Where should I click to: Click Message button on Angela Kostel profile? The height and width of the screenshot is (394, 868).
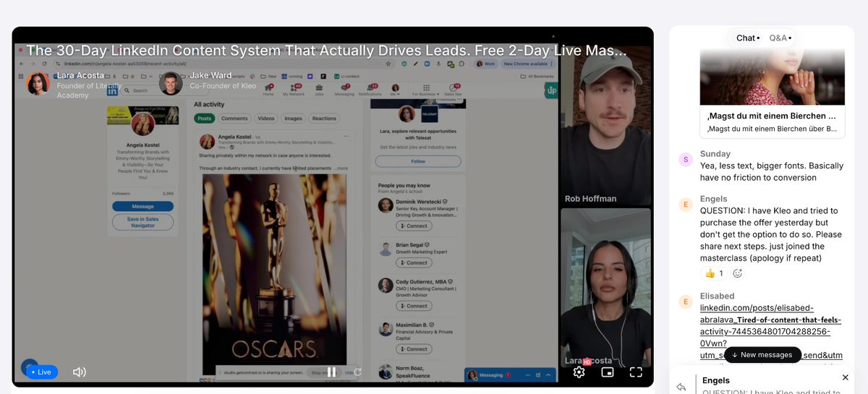click(x=142, y=207)
